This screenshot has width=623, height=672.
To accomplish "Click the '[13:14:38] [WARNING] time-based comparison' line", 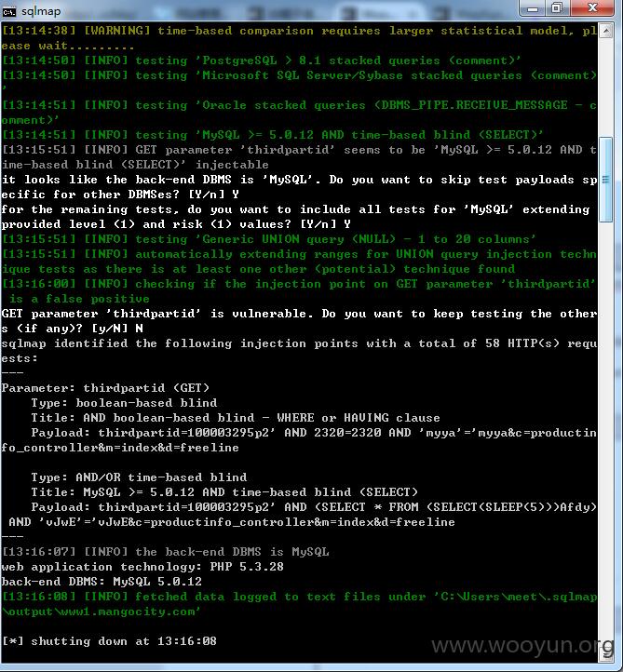I will click(x=299, y=31).
